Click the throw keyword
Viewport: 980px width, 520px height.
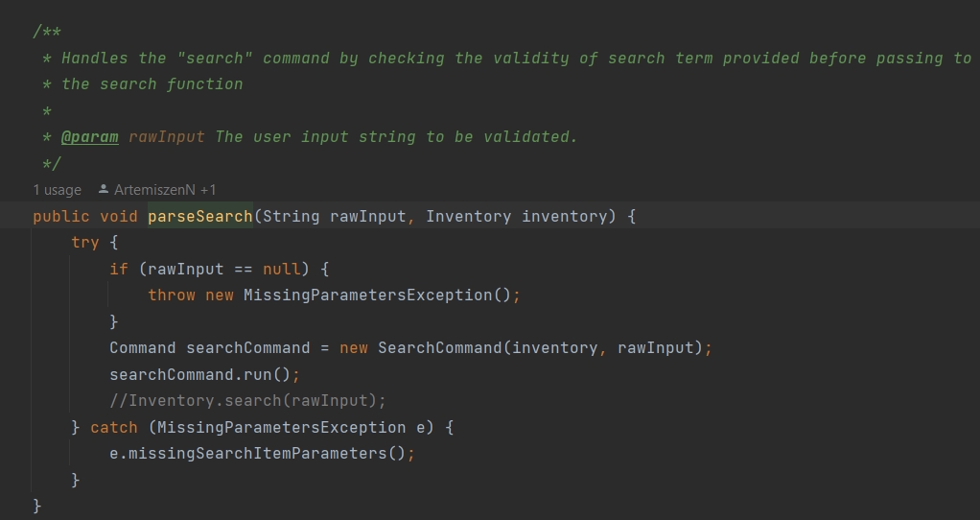pos(172,295)
